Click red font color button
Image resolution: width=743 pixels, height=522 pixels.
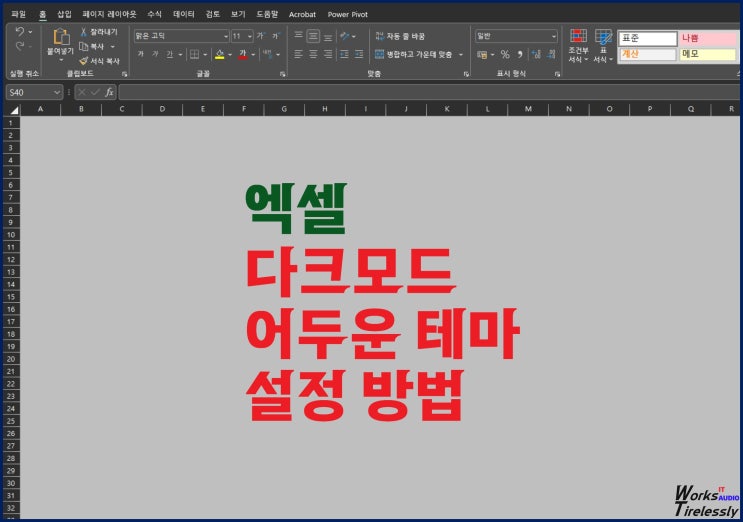[x=243, y=54]
